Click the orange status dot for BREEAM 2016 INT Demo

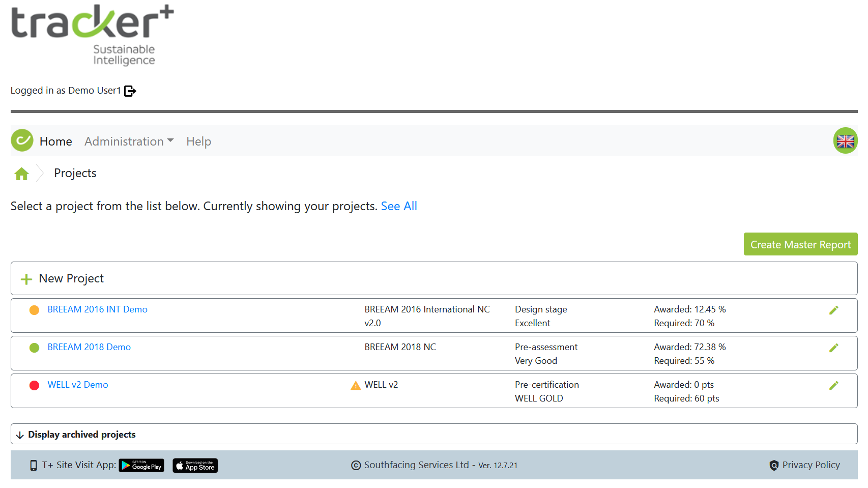34,310
